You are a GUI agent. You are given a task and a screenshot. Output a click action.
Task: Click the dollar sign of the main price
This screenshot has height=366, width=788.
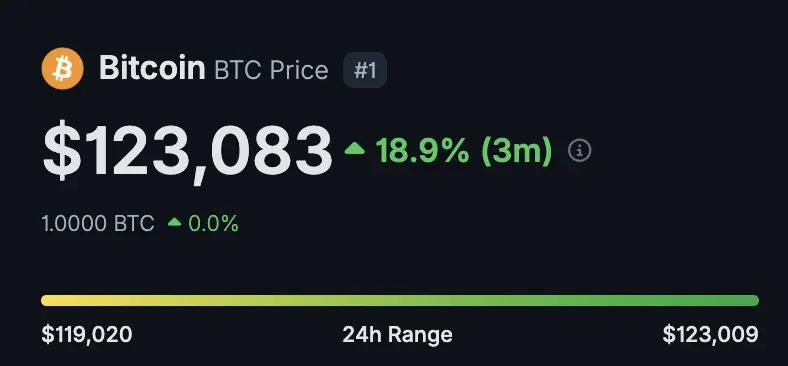point(62,151)
